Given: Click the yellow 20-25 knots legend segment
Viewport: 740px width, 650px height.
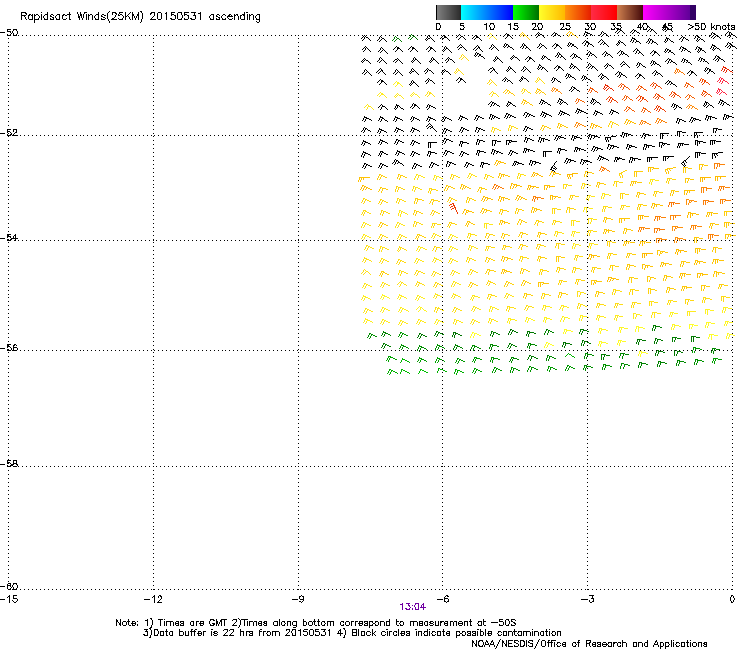Looking at the screenshot, I should pos(552,12).
